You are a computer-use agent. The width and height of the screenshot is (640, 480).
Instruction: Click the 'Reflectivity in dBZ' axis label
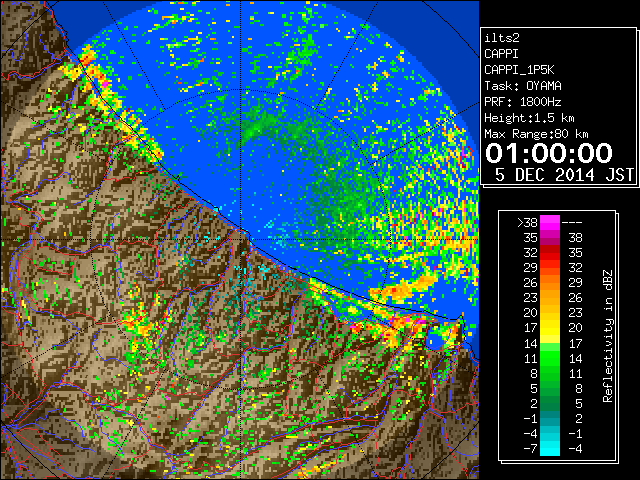coord(608,336)
